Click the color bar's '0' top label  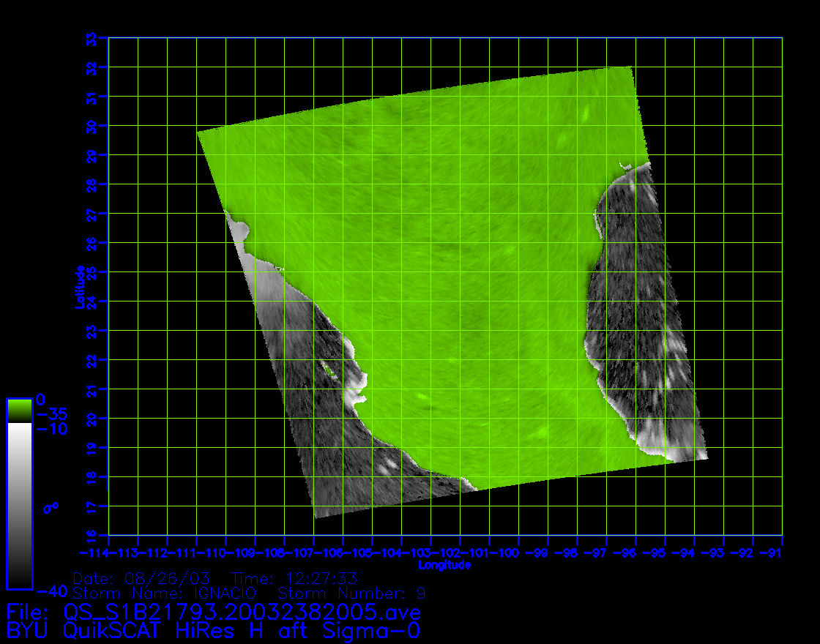(x=40, y=400)
